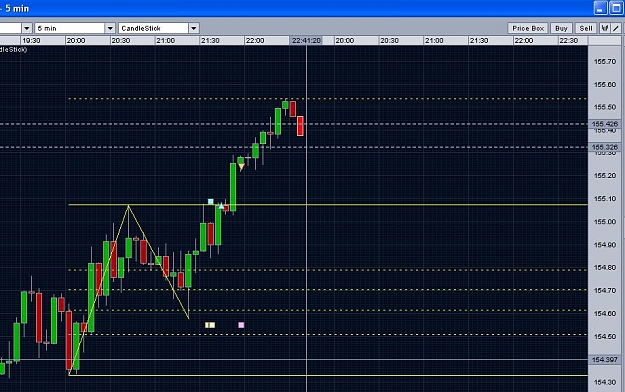Click the pink square marker below the candles
625x392 pixels.
point(241,325)
